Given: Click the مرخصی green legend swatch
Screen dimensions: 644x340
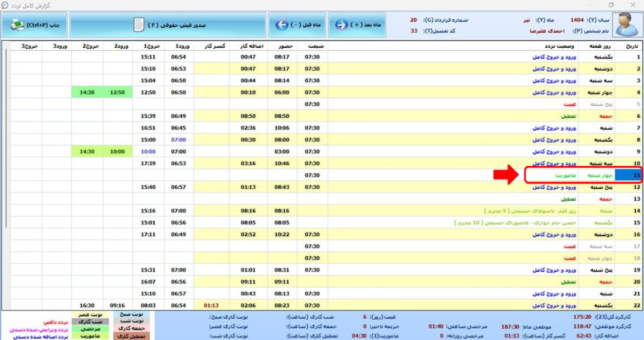Looking at the screenshot, I should click(x=92, y=328).
